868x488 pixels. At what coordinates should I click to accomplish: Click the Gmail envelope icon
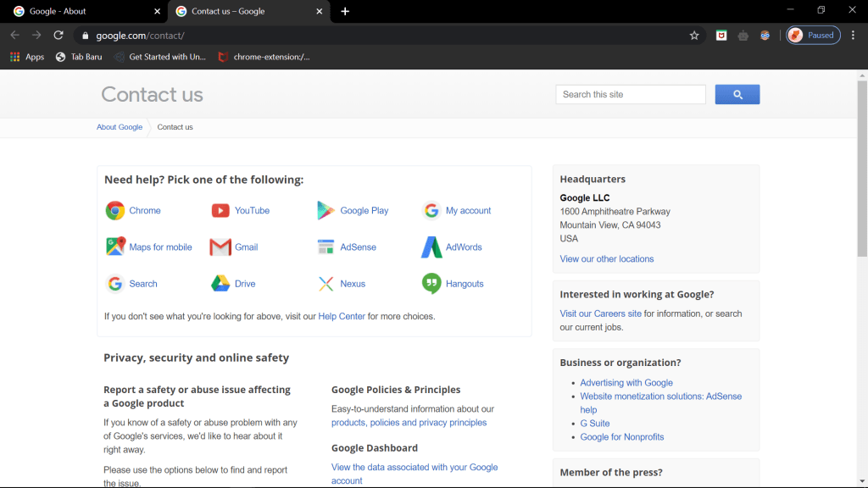coord(220,247)
